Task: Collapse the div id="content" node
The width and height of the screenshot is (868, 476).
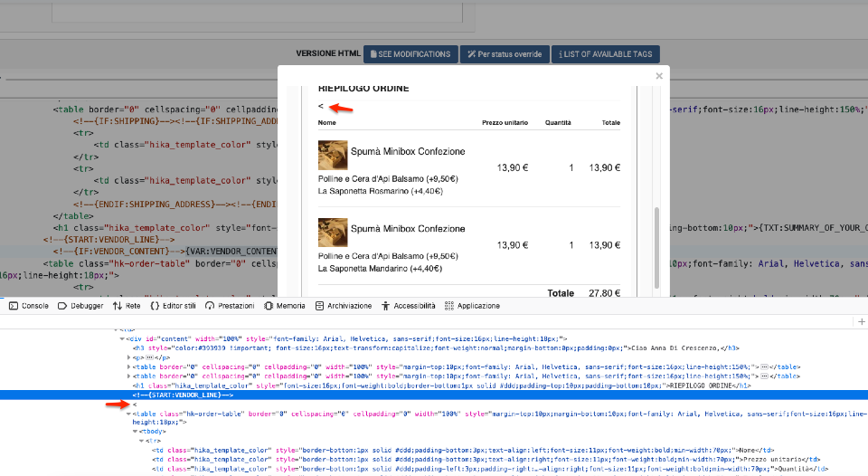Action: (122, 339)
